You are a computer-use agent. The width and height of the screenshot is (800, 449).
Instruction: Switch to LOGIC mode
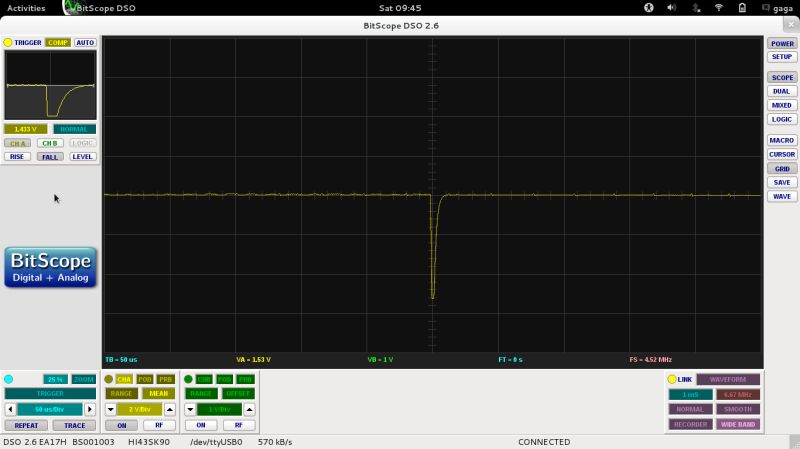782,119
